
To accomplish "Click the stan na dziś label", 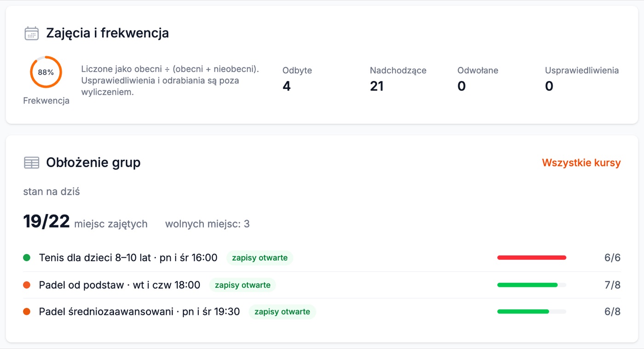I will point(52,192).
